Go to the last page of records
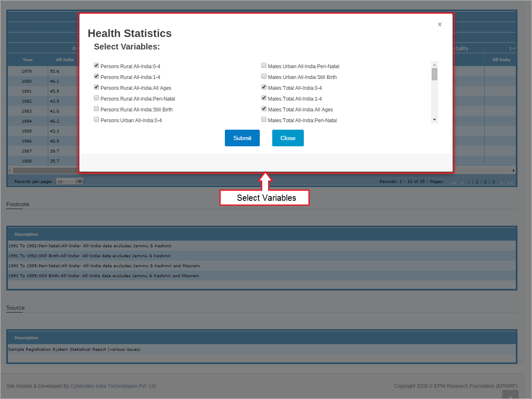 click(x=510, y=183)
